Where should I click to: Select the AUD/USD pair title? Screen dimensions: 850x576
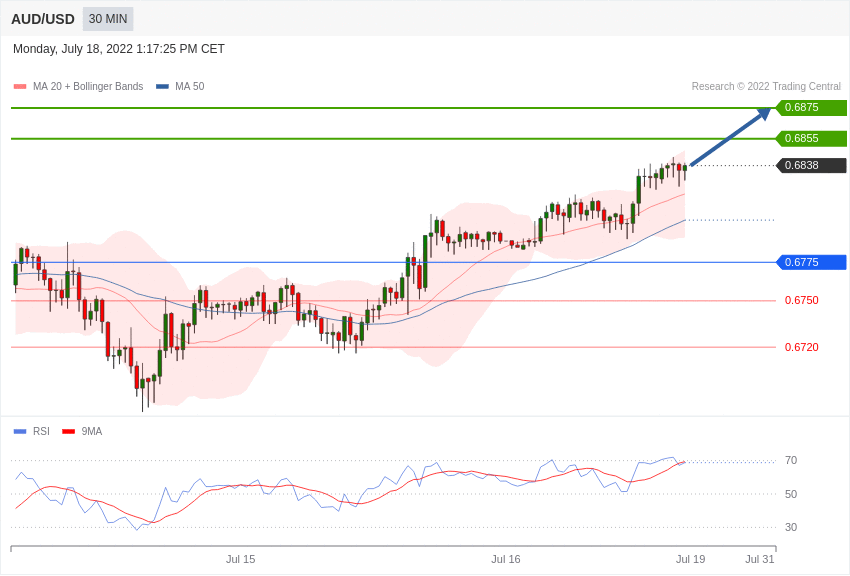[43, 20]
